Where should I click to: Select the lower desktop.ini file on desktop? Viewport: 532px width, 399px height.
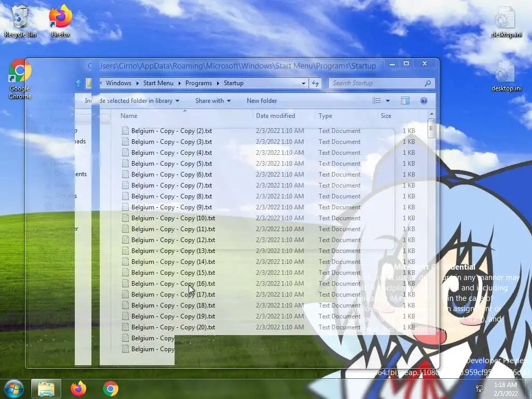coord(506,76)
